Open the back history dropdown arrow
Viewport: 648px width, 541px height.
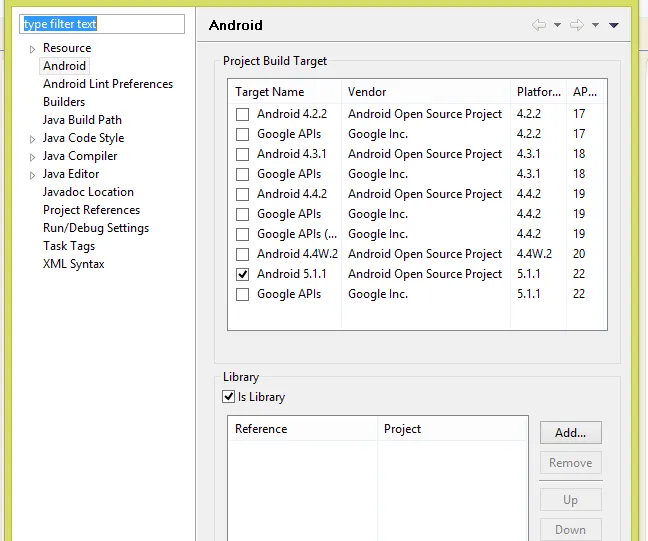[x=557, y=25]
